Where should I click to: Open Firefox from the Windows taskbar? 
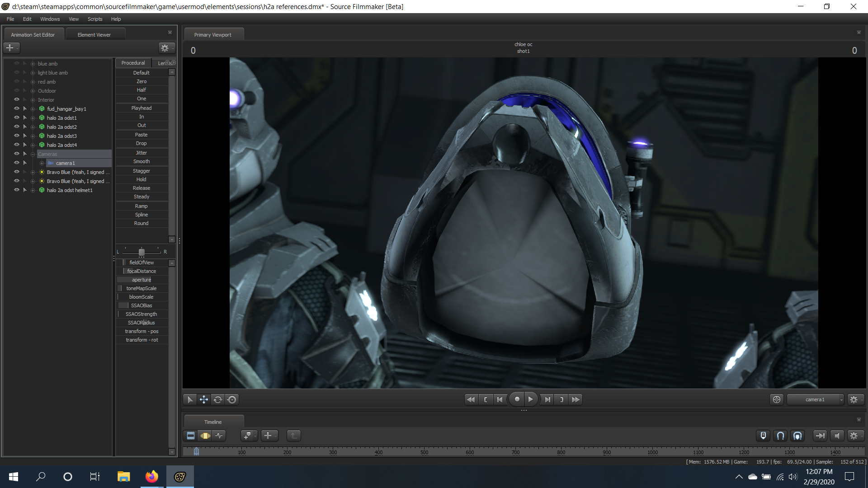point(152,476)
